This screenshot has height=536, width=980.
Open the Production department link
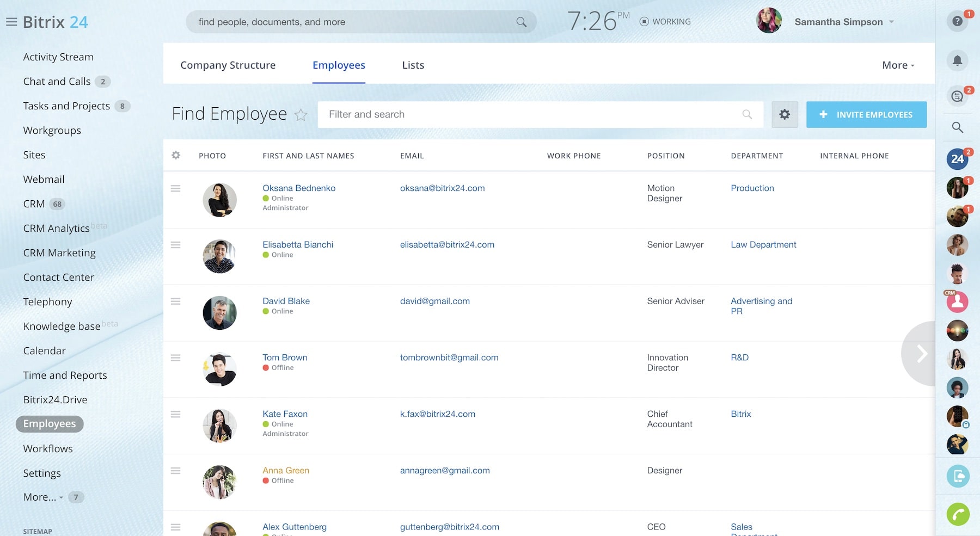[x=752, y=188]
